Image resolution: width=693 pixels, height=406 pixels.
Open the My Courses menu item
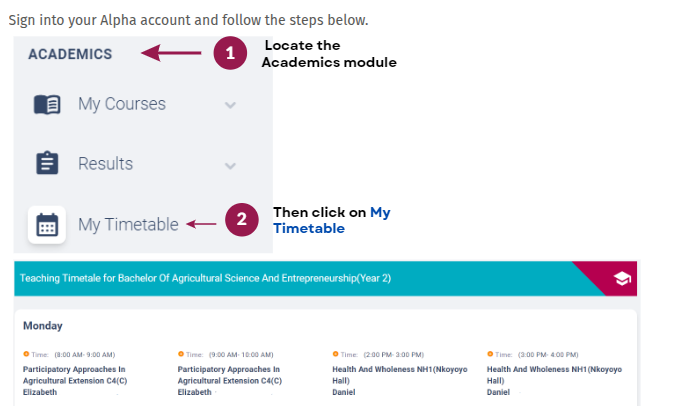(x=122, y=104)
